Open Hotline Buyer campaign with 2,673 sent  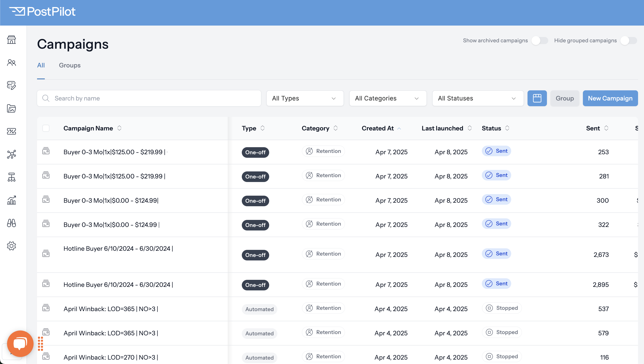tap(118, 249)
